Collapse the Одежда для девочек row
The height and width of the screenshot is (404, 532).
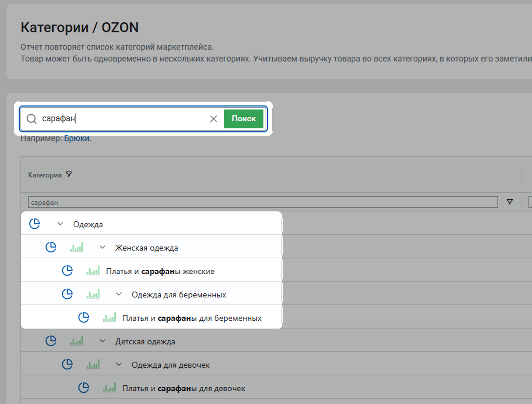pyautogui.click(x=119, y=364)
